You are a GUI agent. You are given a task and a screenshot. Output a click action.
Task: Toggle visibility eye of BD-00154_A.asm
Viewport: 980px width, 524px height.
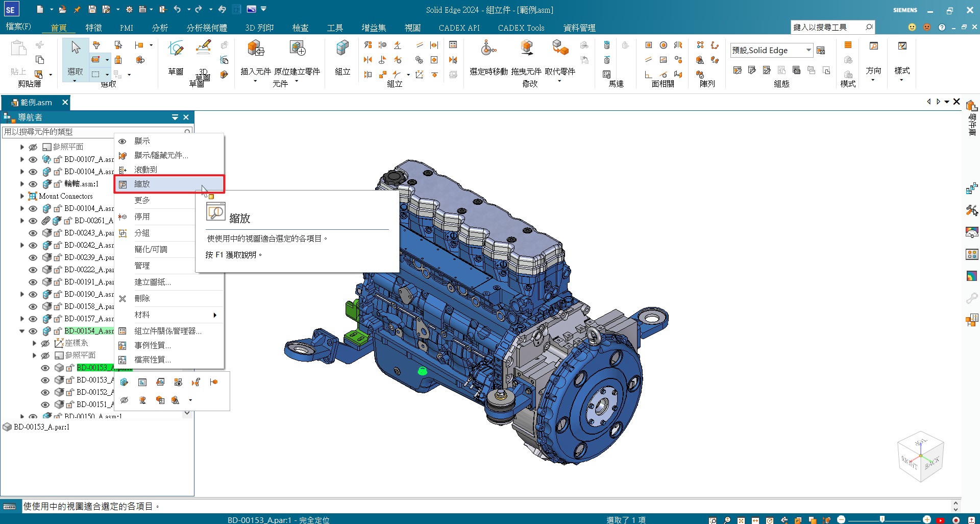click(x=33, y=331)
